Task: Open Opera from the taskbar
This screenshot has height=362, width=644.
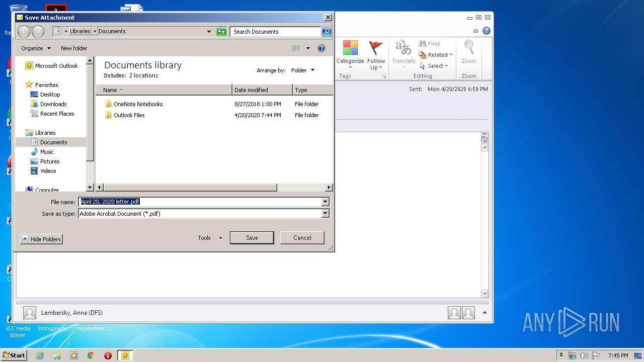Action: coord(108,355)
